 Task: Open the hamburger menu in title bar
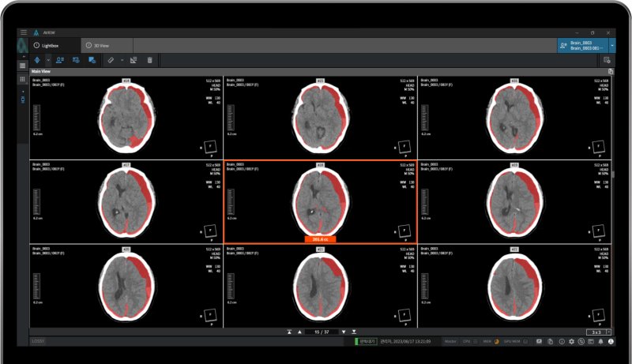point(24,33)
